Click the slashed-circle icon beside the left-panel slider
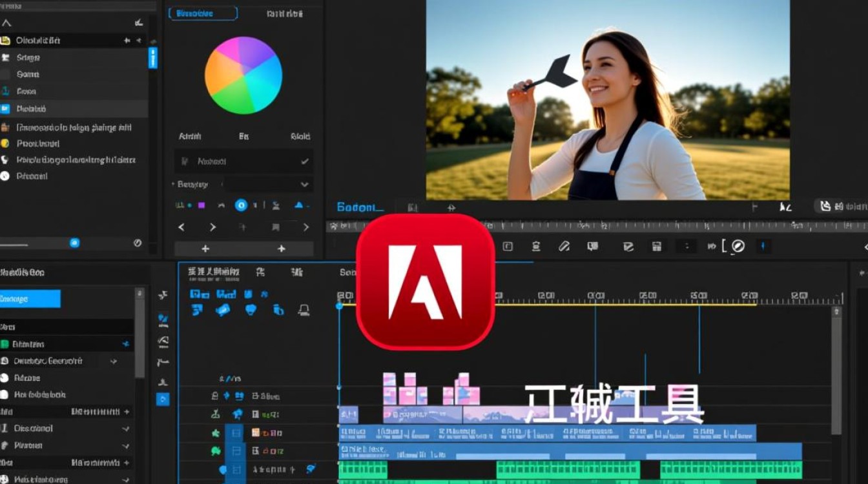 138,243
